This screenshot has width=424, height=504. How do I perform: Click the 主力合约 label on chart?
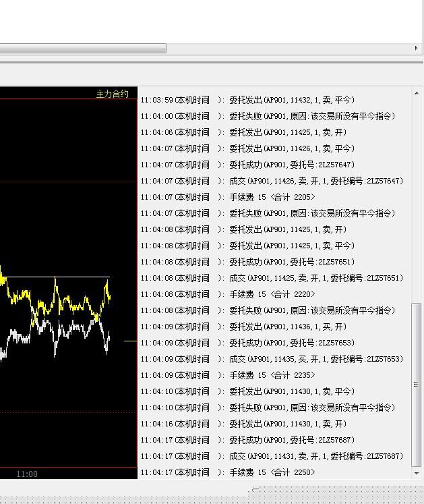(112, 94)
